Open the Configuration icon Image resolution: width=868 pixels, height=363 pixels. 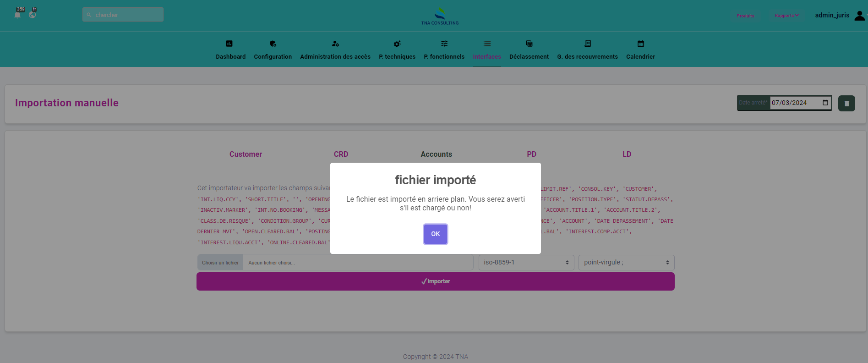tap(273, 44)
